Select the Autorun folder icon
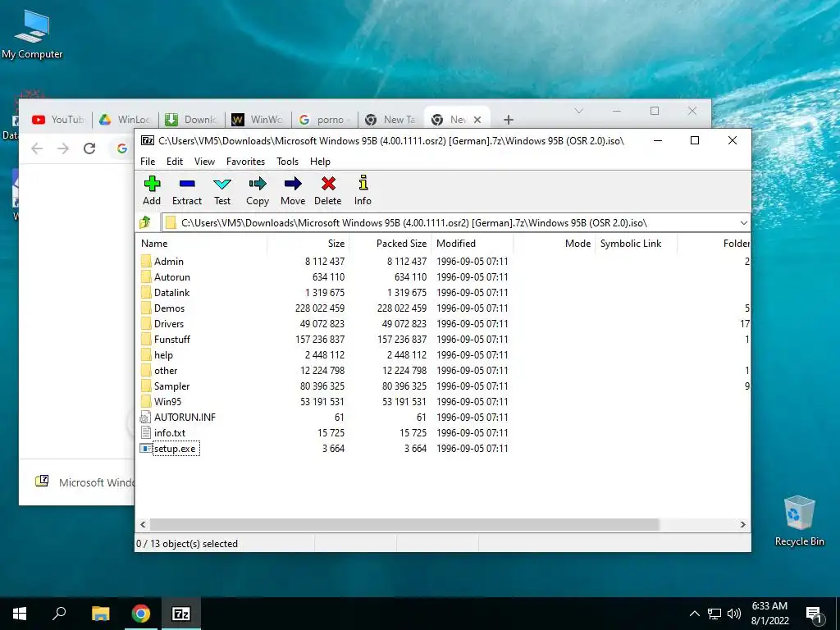This screenshot has height=630, width=840. tap(146, 276)
